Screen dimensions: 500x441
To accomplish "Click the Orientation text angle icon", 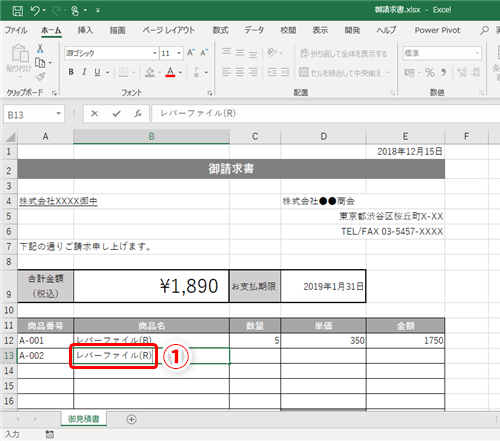I will (272, 52).
